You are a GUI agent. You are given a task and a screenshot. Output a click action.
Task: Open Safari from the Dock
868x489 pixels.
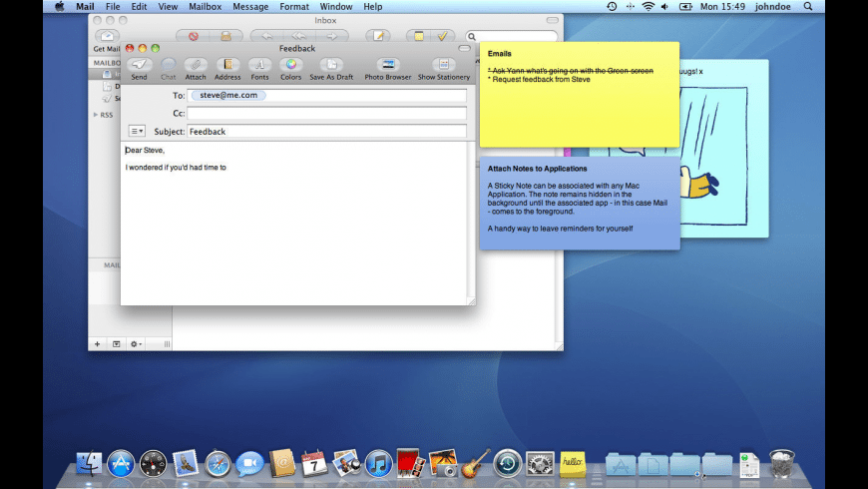pyautogui.click(x=217, y=463)
